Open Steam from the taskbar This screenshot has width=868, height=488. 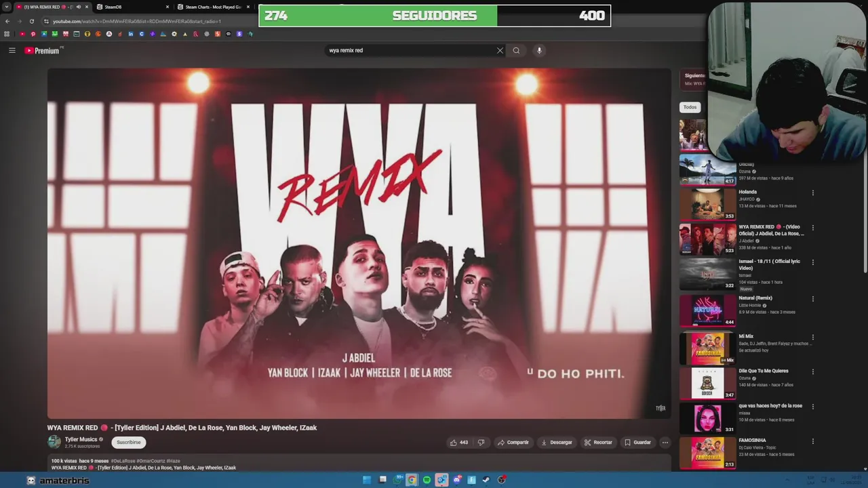486,480
